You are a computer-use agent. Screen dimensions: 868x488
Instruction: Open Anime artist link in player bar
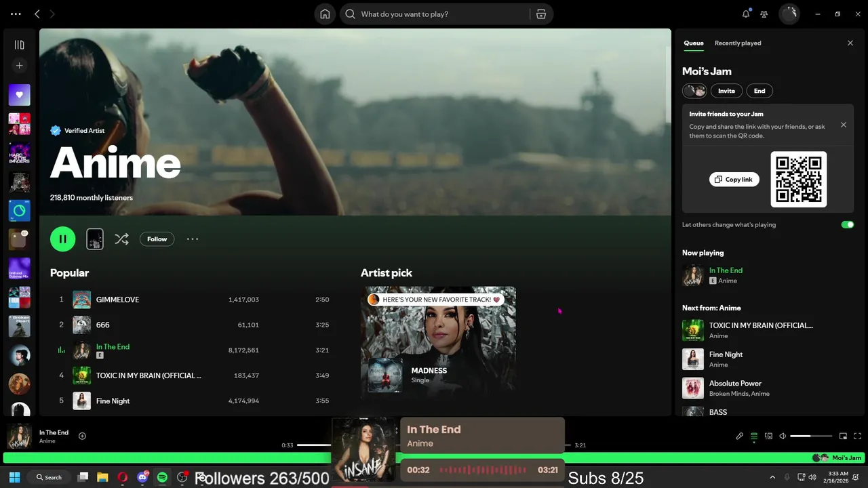(x=47, y=441)
